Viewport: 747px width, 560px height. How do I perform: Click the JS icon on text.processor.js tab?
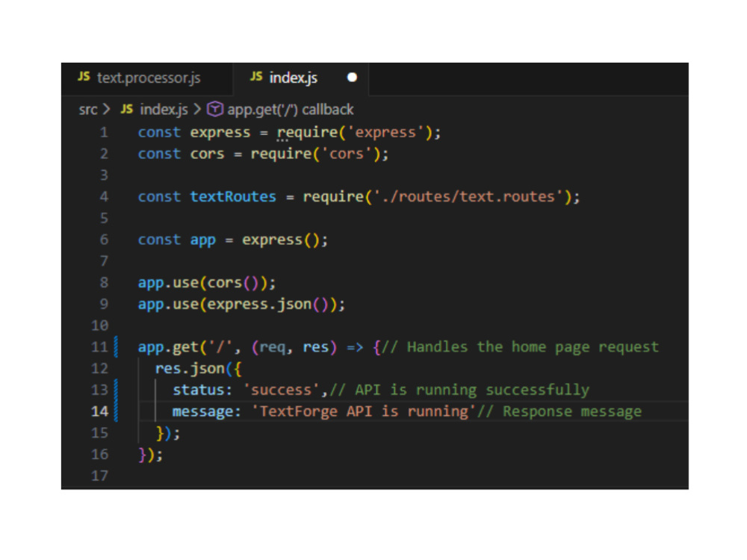(84, 77)
